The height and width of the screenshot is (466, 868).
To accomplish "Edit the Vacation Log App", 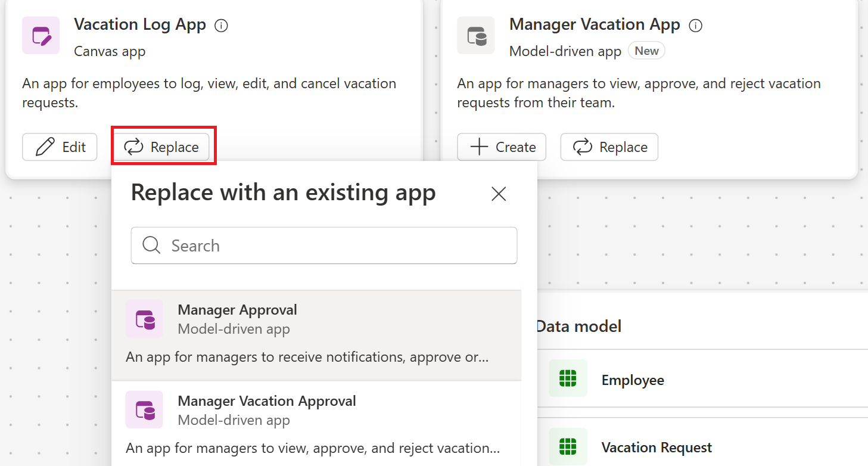I will [x=60, y=147].
